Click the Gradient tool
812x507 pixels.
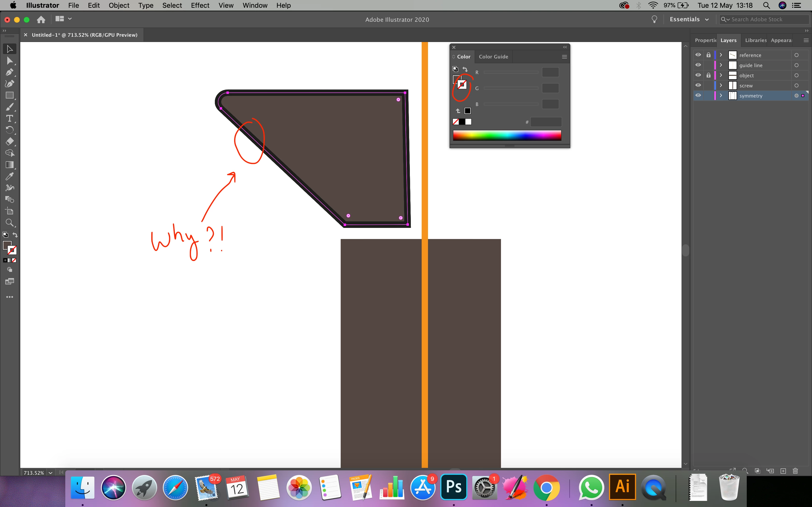click(x=9, y=165)
